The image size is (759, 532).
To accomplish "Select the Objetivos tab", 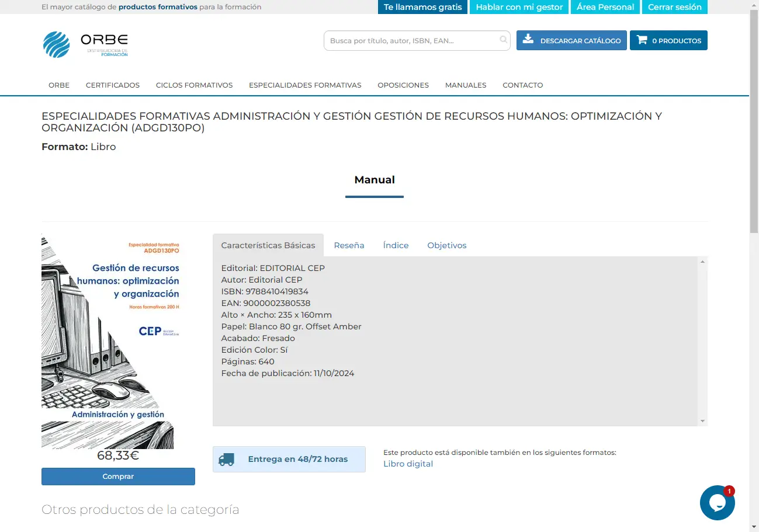I will click(x=446, y=245).
